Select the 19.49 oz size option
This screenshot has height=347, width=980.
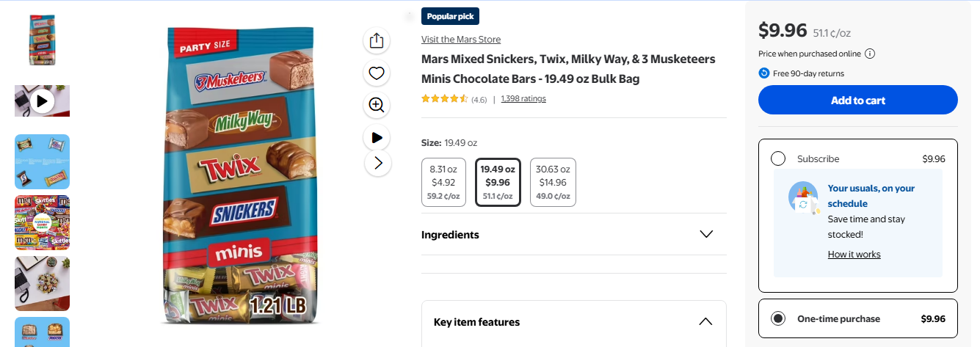coord(498,182)
